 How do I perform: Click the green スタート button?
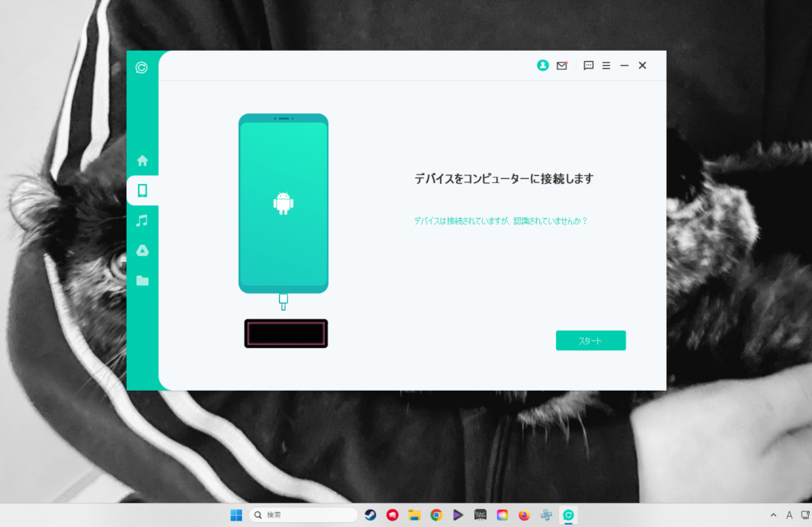(x=591, y=341)
